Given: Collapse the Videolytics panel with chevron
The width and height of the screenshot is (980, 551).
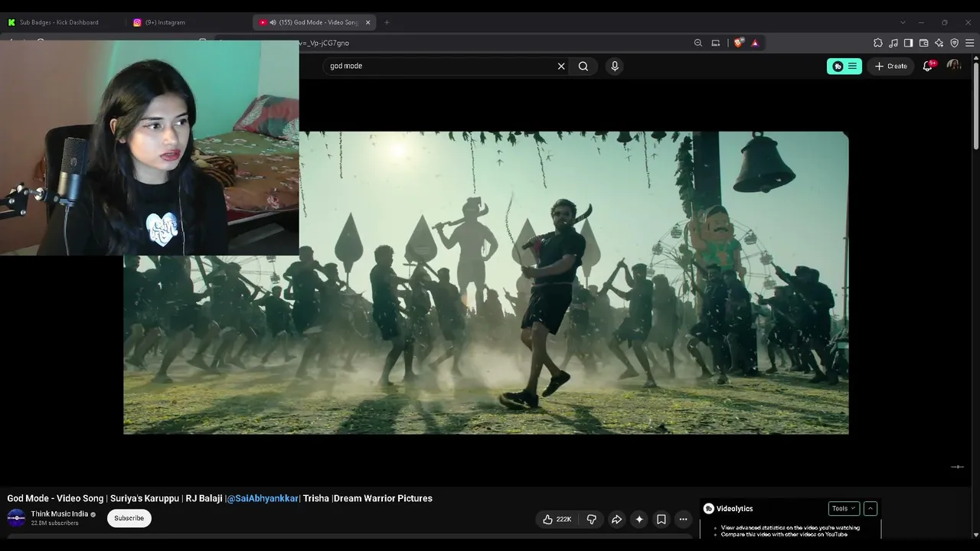Looking at the screenshot, I should pos(870,508).
